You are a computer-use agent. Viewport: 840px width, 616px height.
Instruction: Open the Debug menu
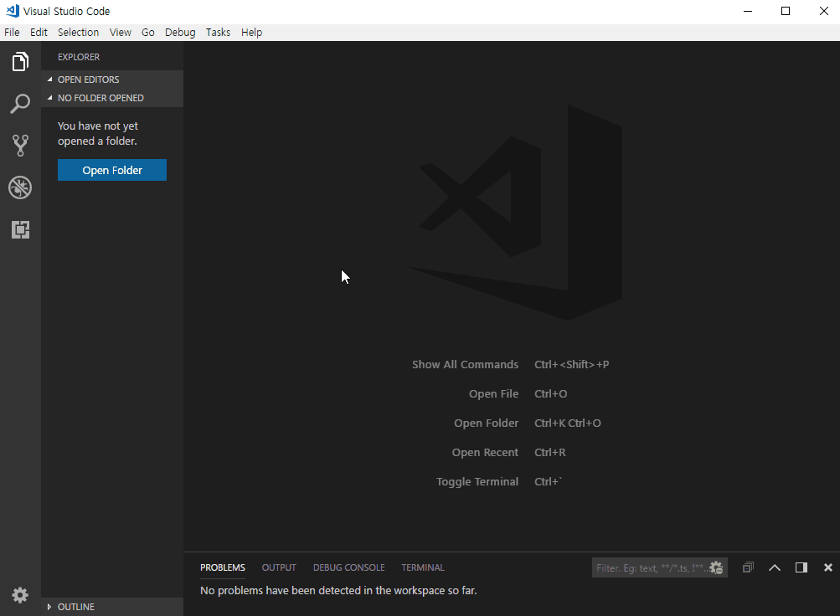tap(180, 32)
